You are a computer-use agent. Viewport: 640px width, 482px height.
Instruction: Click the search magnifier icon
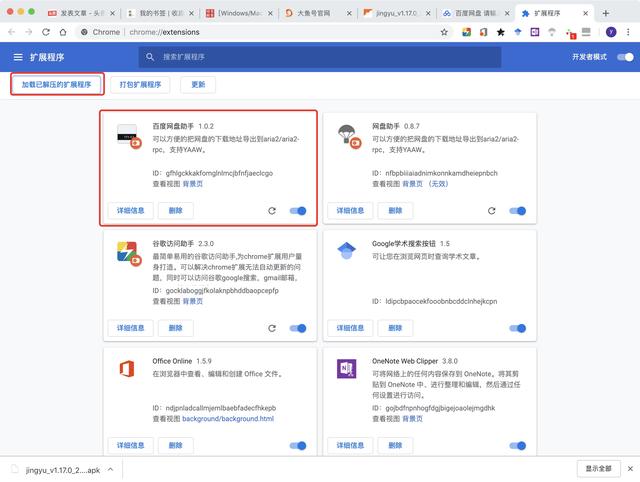click(x=150, y=57)
